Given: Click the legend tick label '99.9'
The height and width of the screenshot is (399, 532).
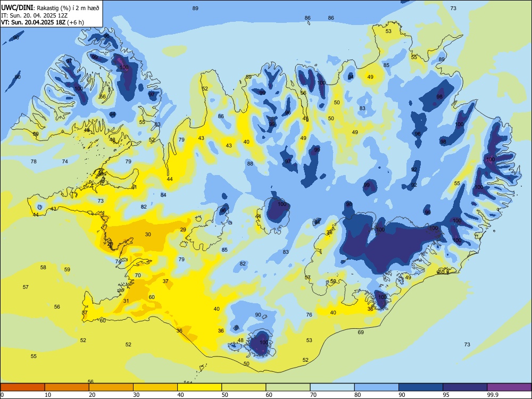Looking at the screenshot, I should (492, 395).
